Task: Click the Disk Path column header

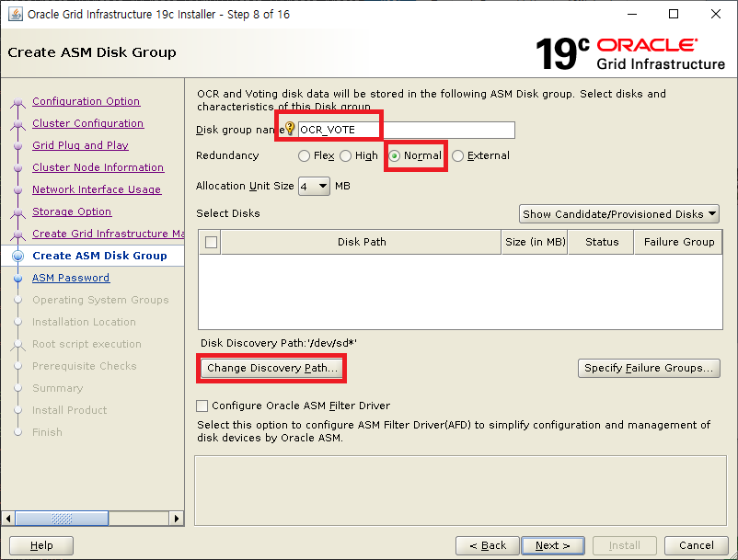Action: (x=362, y=242)
